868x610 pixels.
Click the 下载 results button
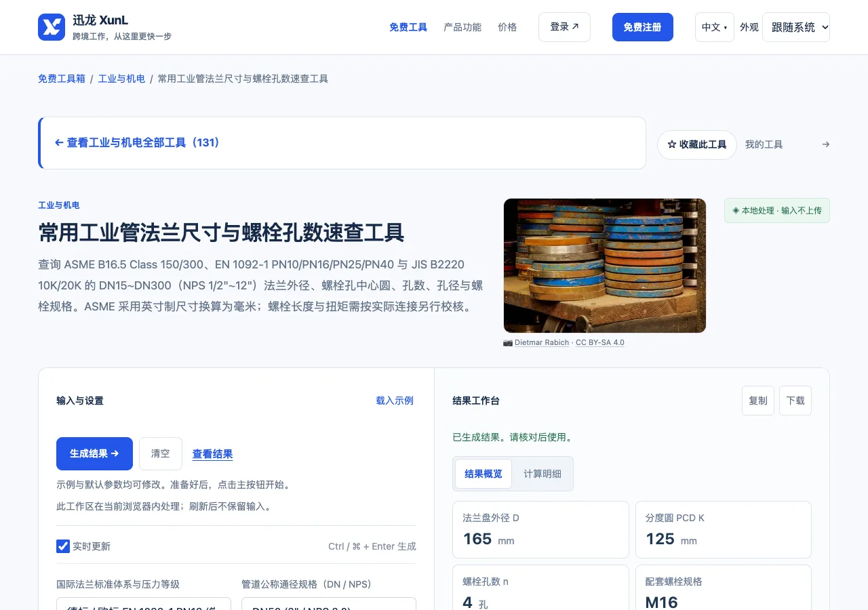pos(795,401)
